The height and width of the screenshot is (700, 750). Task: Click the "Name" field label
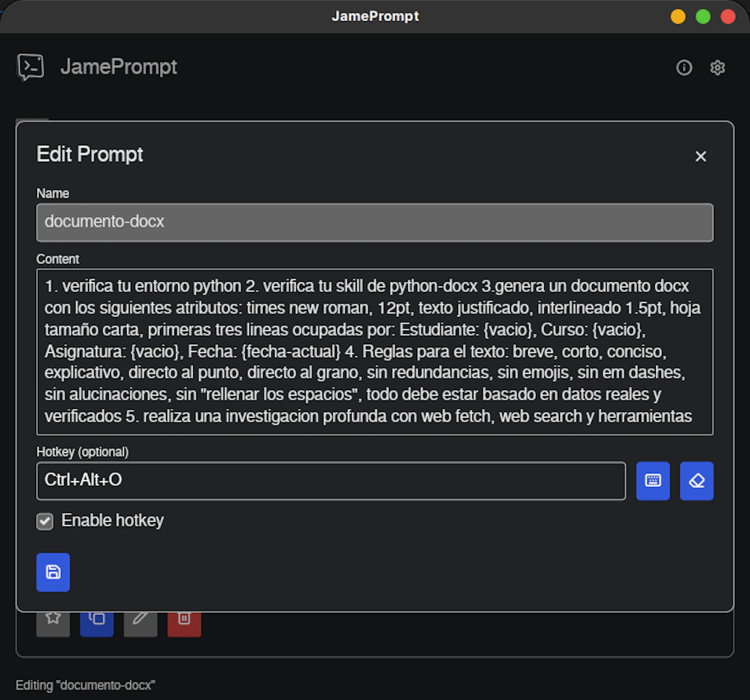[52, 193]
